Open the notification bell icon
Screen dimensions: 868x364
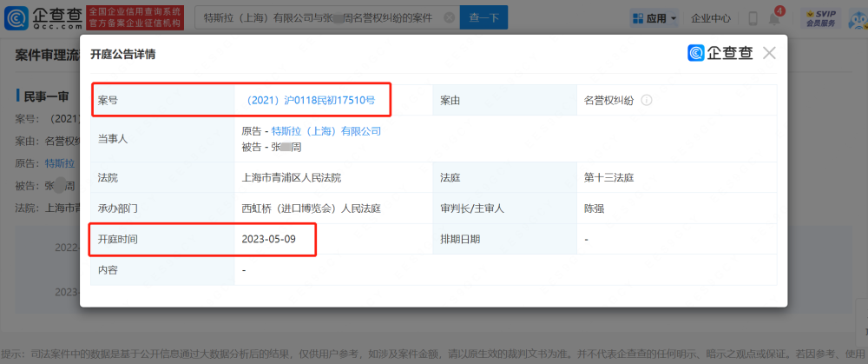[x=773, y=18]
